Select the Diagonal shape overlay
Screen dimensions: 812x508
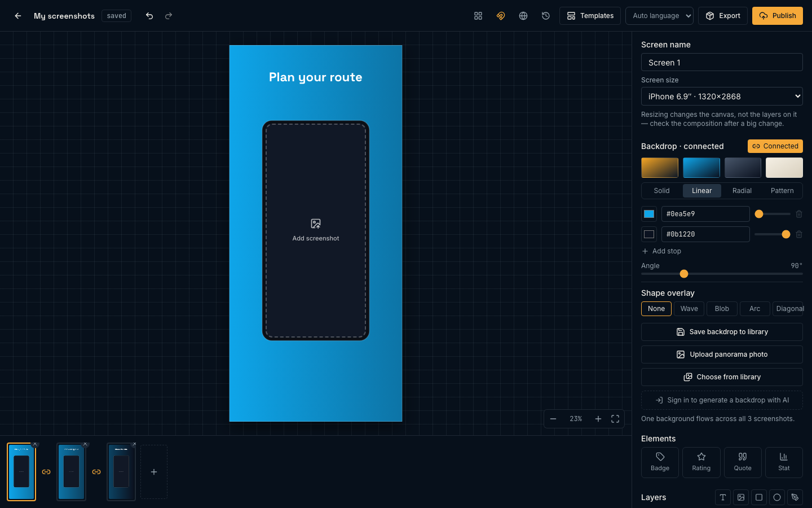click(x=788, y=309)
